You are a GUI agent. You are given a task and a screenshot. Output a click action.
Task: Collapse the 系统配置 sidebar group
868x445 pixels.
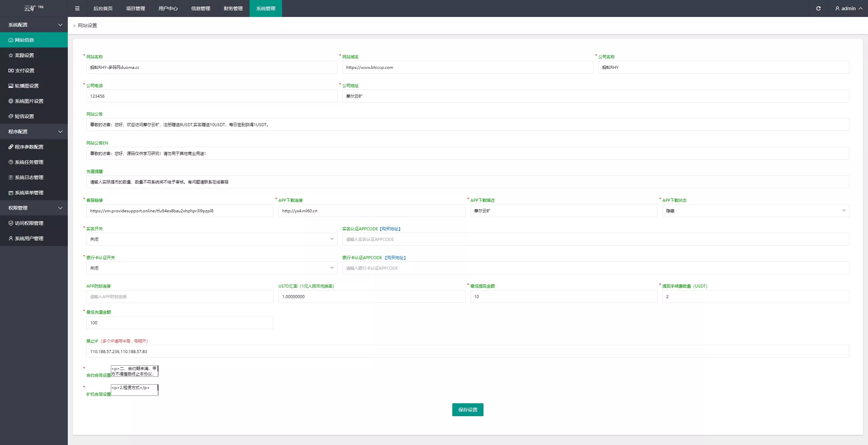point(34,25)
